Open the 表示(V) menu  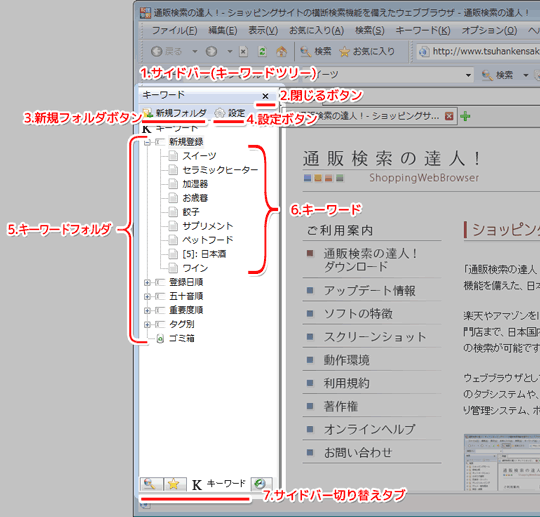click(263, 31)
